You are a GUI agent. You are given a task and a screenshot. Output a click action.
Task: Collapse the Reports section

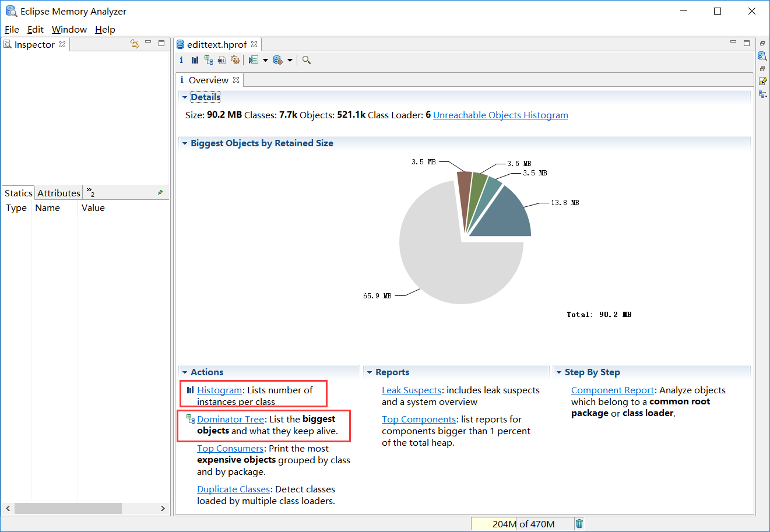[x=370, y=372]
